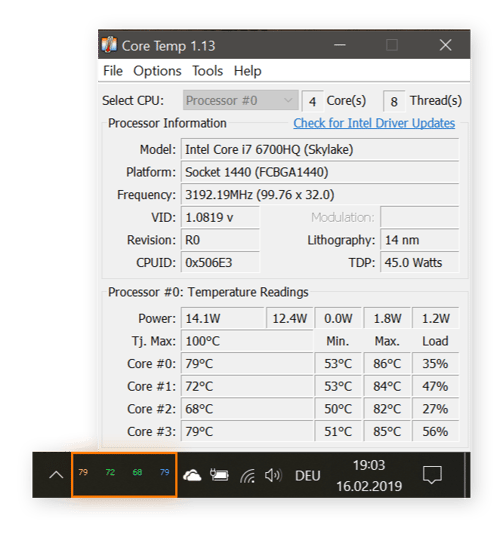Click the DEU language indicator

308,476
